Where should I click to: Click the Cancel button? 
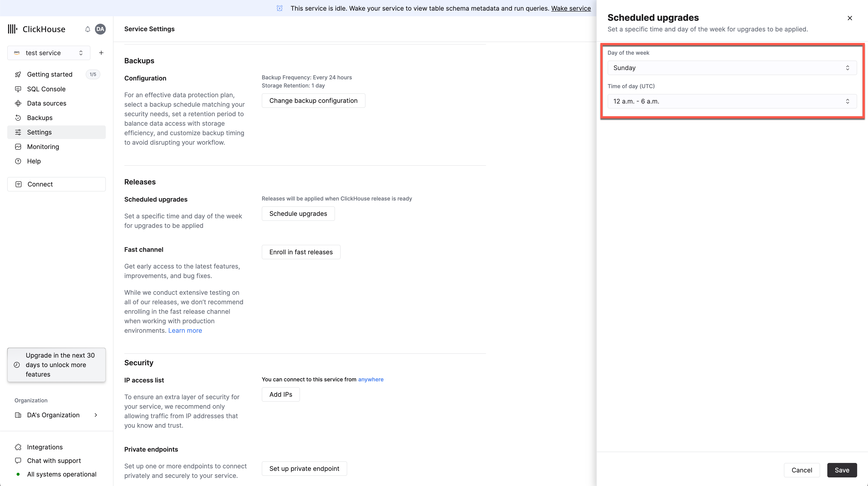(x=802, y=470)
